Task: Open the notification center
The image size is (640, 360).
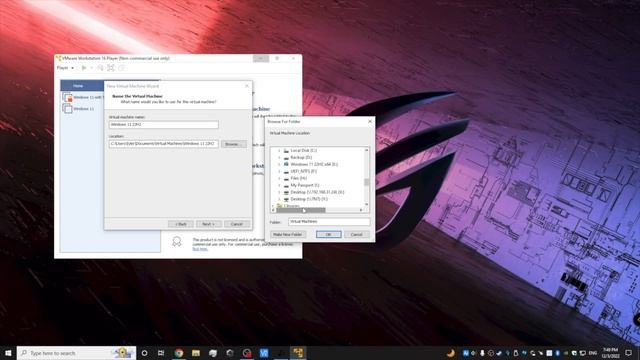Action: (x=629, y=353)
